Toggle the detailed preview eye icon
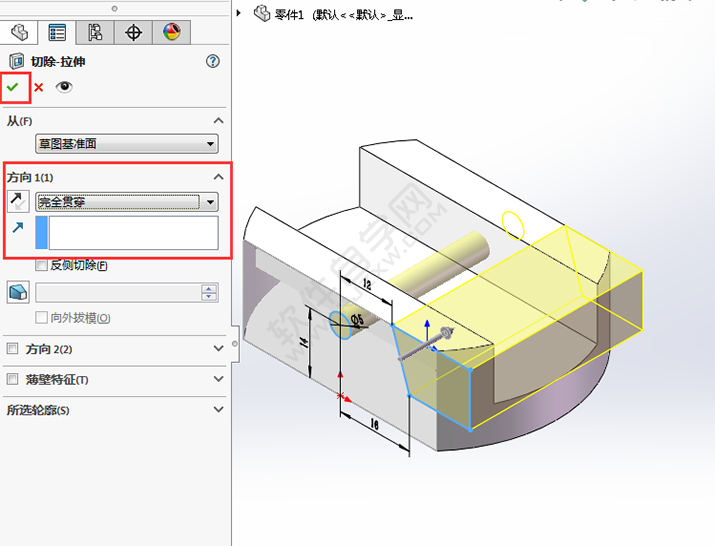Viewport: 715px width, 546px height. (64, 87)
